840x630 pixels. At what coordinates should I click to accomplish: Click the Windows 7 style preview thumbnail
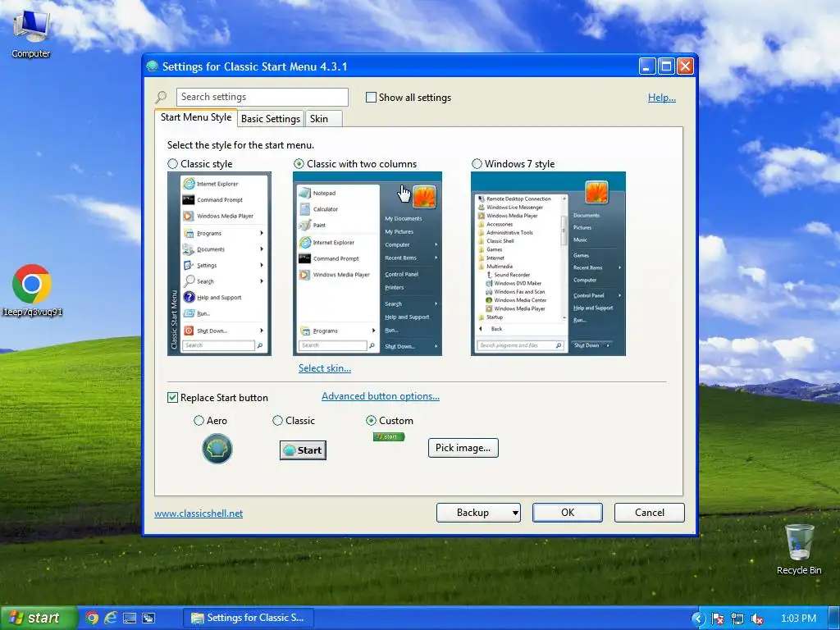[x=548, y=263]
